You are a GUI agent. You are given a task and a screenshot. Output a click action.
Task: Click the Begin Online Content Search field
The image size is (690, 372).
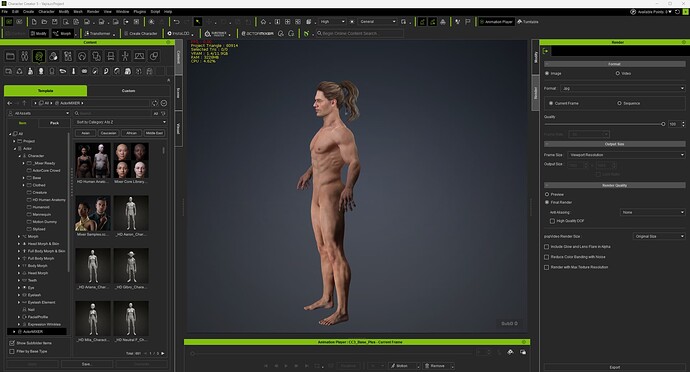click(x=360, y=33)
